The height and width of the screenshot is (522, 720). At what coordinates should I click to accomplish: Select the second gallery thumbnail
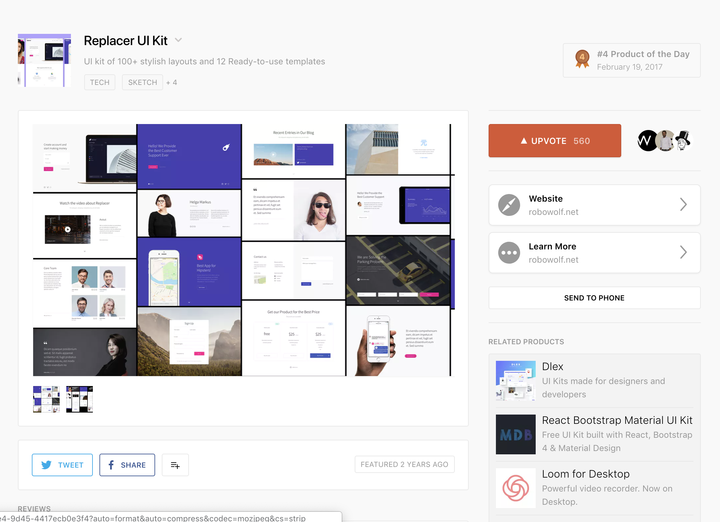click(79, 399)
